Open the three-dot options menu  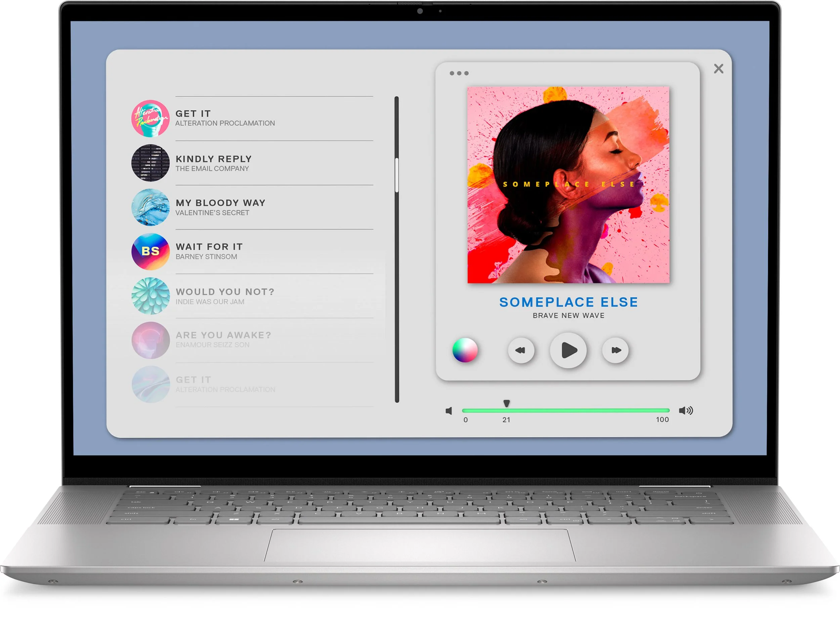(x=459, y=74)
